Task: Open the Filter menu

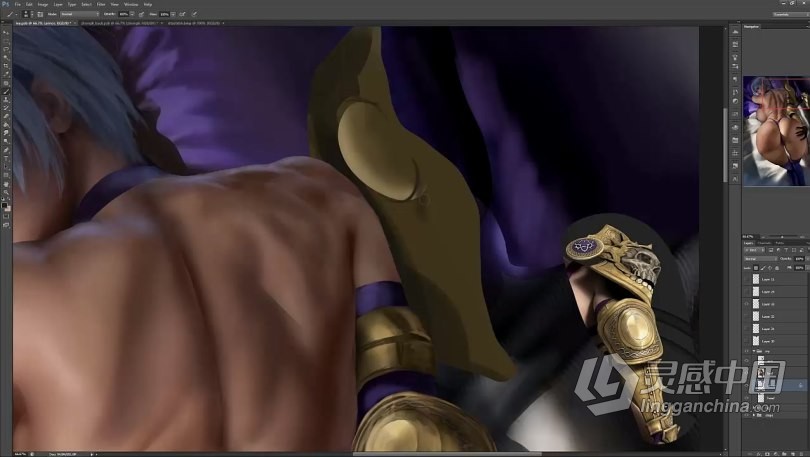Action: (101, 5)
